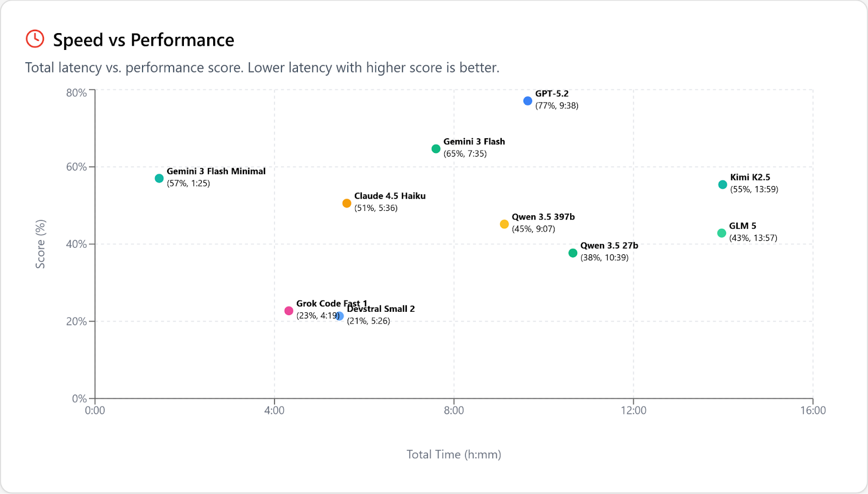
Task: Click the Score (%) axis label
Action: click(x=40, y=244)
